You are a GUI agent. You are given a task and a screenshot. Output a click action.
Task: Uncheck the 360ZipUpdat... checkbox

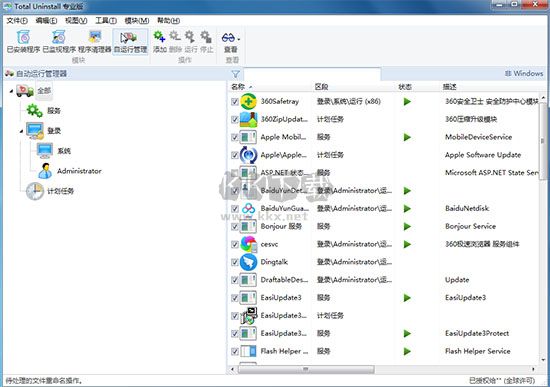click(235, 120)
